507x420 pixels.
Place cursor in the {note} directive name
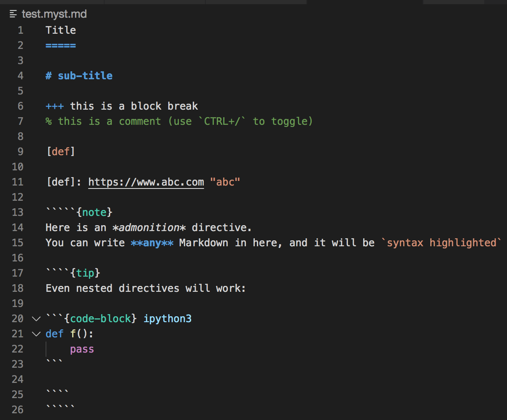(x=95, y=212)
